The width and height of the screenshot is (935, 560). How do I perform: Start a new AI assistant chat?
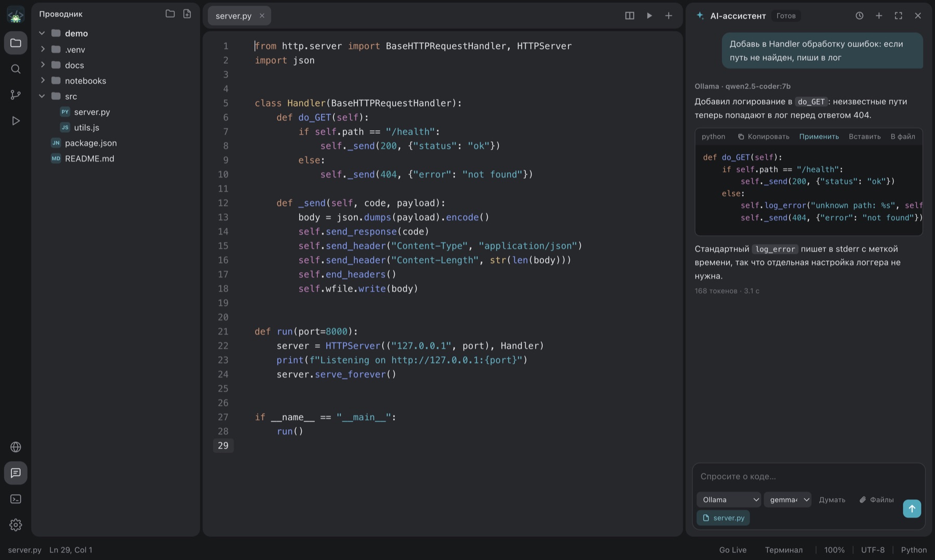879,16
